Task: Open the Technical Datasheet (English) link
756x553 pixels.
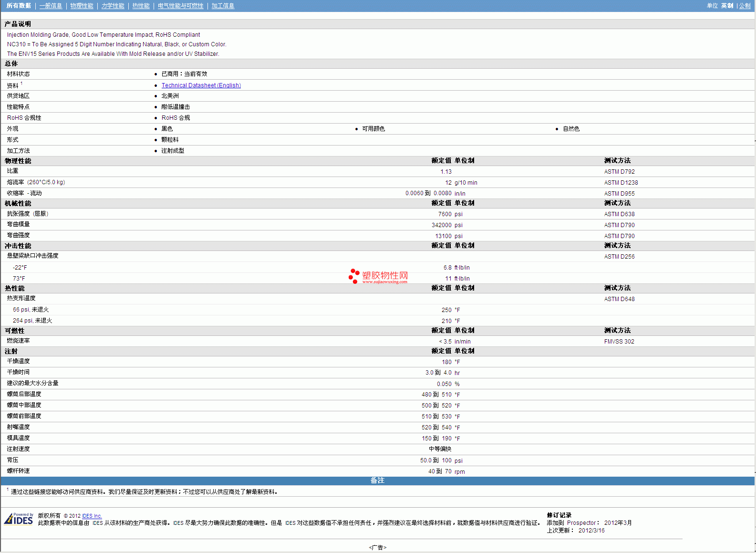Action: [201, 85]
